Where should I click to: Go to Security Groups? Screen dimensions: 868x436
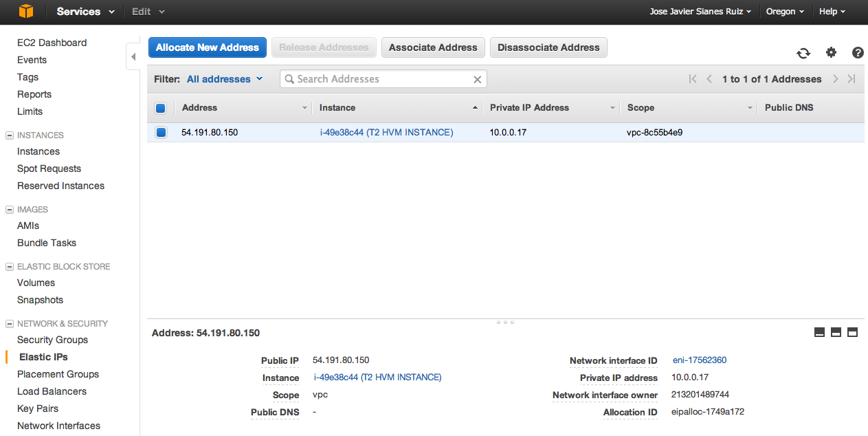pyautogui.click(x=52, y=340)
